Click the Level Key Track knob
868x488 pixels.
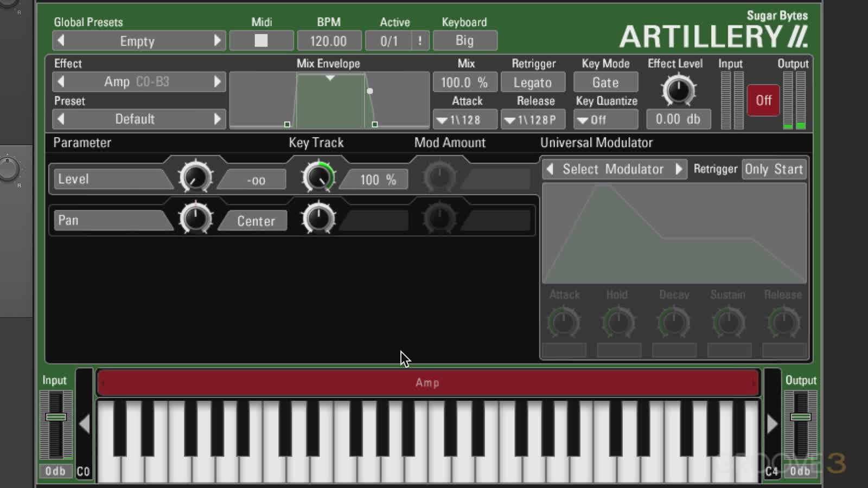[318, 177]
